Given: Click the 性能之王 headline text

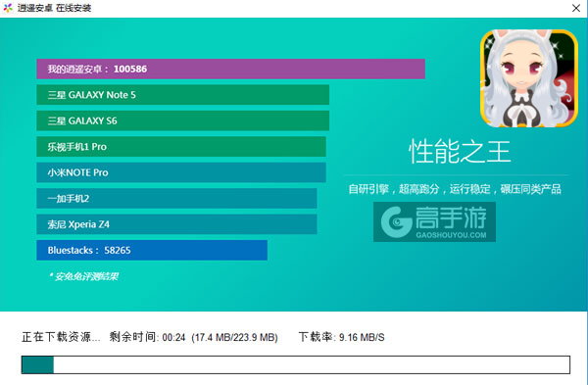Looking at the screenshot, I should (x=461, y=152).
